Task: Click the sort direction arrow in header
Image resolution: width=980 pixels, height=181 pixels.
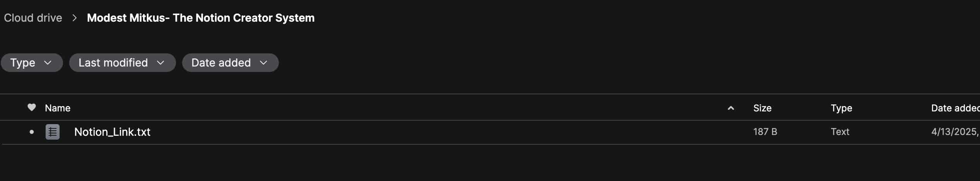Action: click(x=731, y=108)
